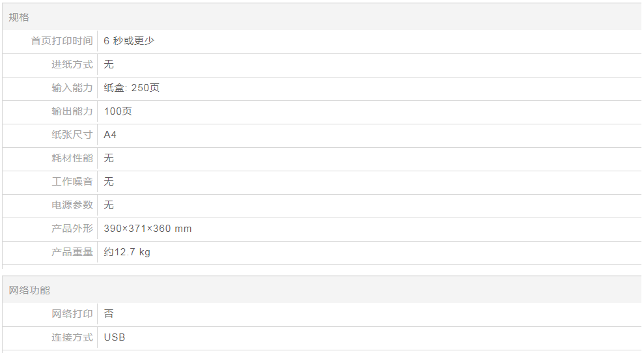Screen dimensions: 644x353
Task: Click the value 纸盒: 250页
Action: click(x=132, y=88)
